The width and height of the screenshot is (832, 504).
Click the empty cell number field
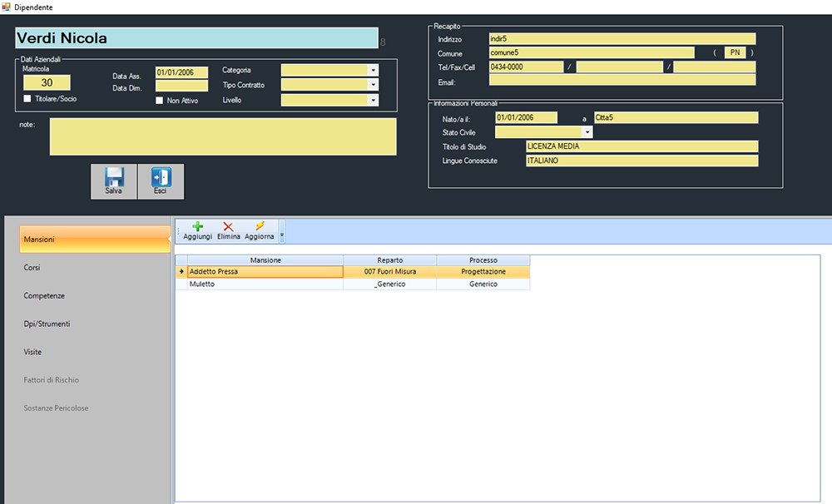[715, 67]
